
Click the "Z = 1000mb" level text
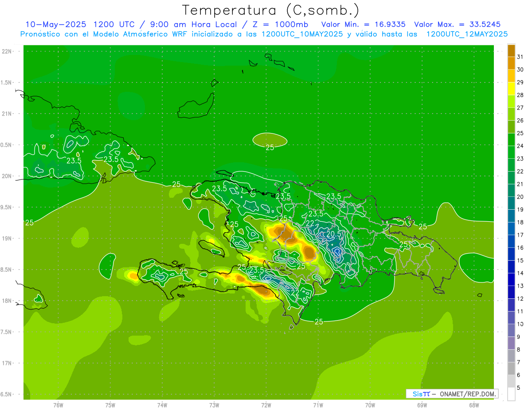(x=278, y=24)
